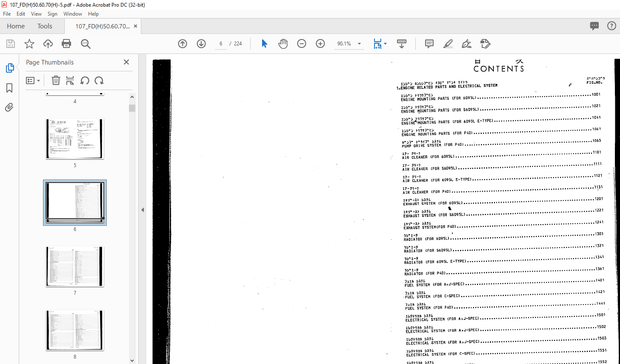Choose the Selection arrow tool

[264, 44]
